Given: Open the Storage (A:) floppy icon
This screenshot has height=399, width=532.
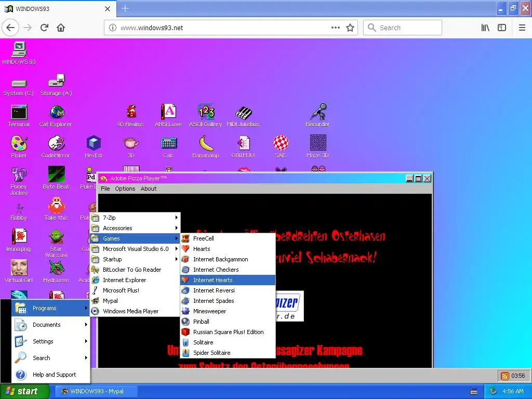Looking at the screenshot, I should tap(56, 85).
